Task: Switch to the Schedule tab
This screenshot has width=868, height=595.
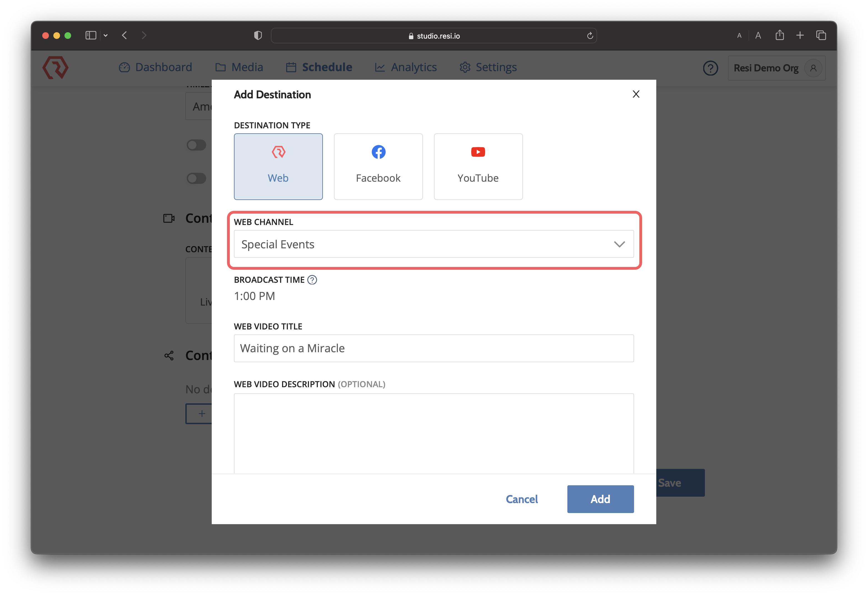Action: [x=319, y=67]
